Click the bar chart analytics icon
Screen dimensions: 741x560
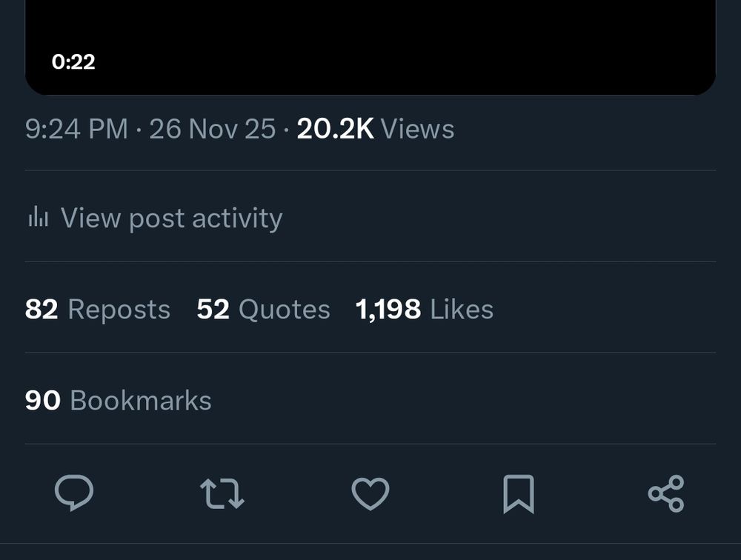click(38, 218)
